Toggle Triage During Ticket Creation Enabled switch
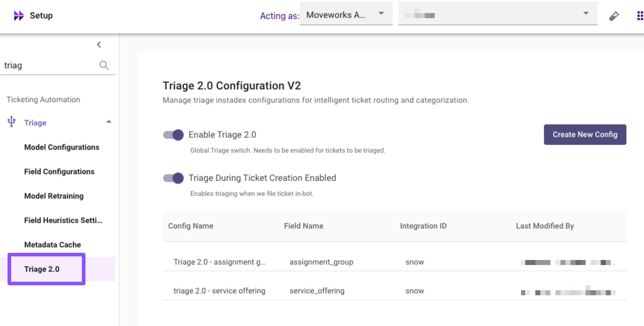 (173, 178)
